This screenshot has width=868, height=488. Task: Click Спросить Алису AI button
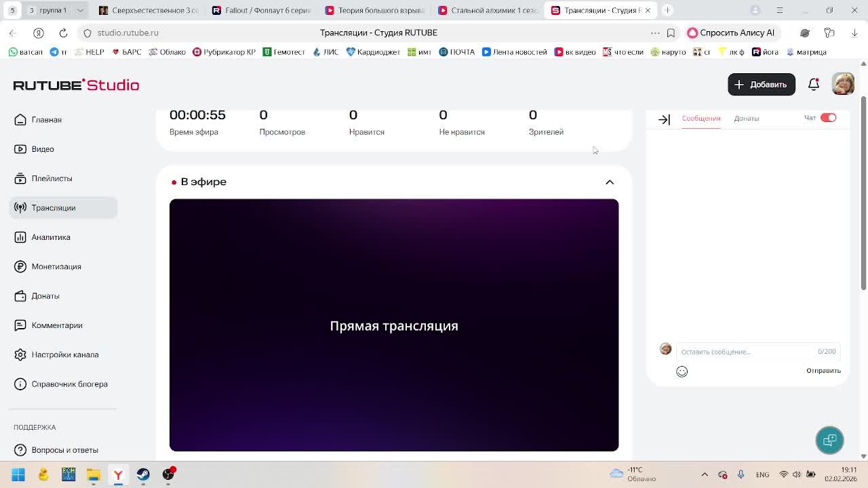coord(731,33)
